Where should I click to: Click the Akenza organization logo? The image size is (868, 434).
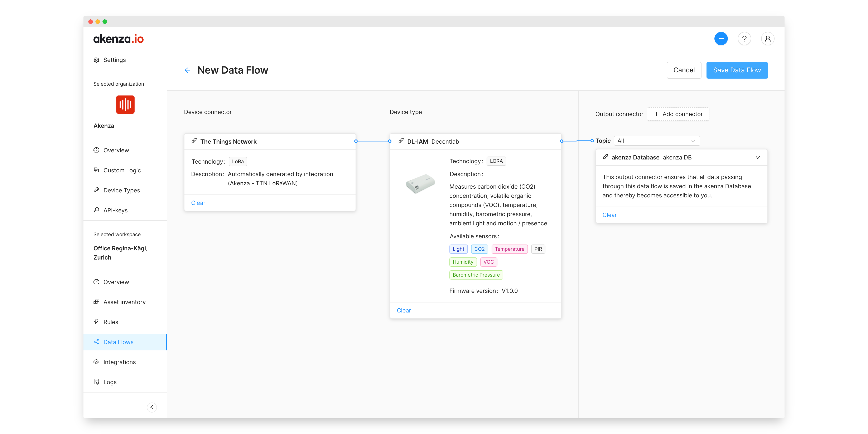point(125,104)
